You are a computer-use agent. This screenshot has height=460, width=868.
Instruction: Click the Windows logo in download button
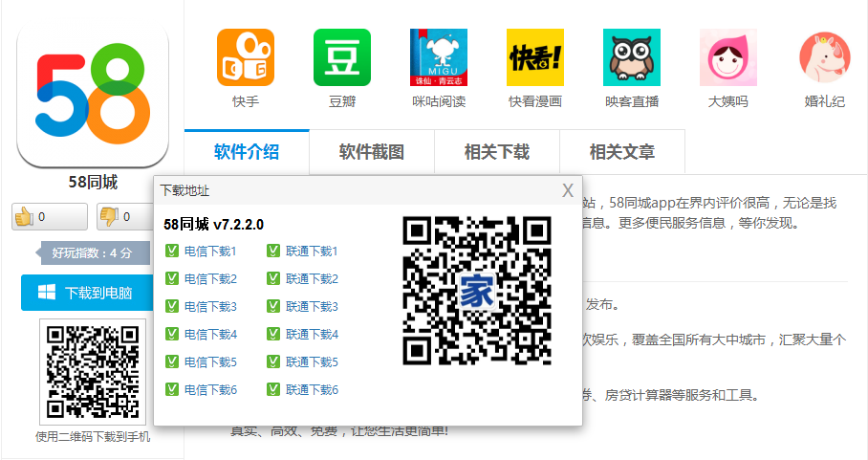(47, 293)
